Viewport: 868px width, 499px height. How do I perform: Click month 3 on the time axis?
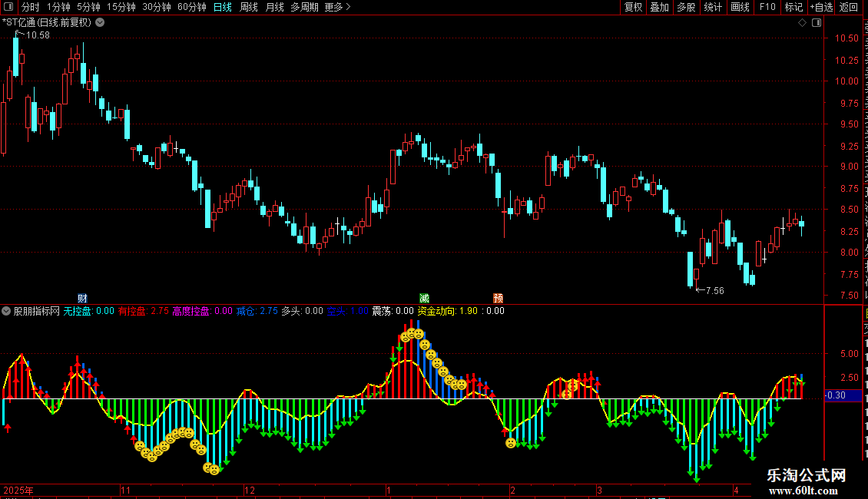[599, 490]
